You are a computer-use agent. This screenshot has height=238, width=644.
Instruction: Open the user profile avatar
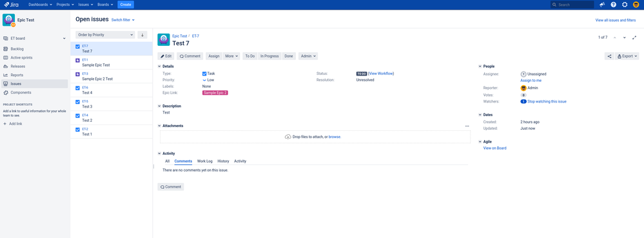pyautogui.click(x=636, y=5)
